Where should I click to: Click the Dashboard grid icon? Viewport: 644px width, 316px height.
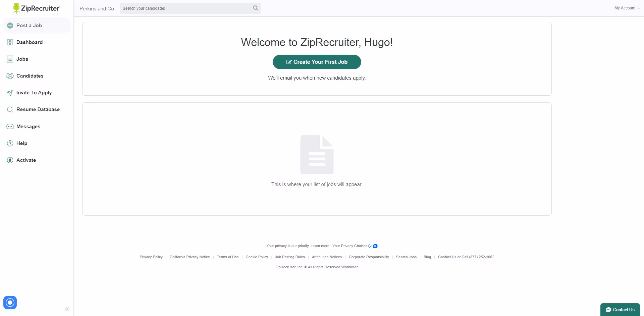point(10,42)
